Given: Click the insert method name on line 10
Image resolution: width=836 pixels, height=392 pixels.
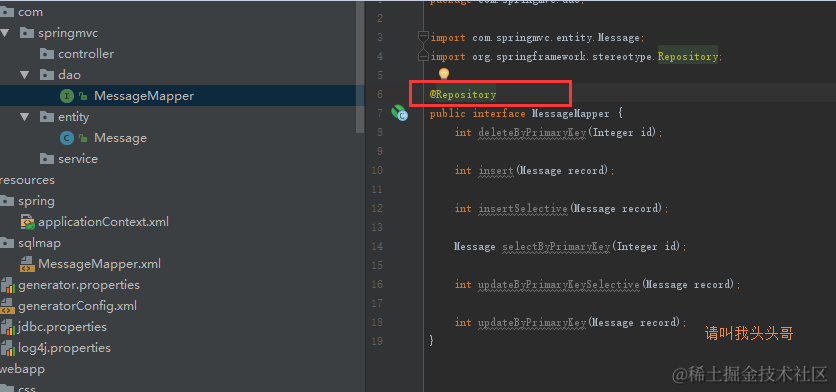Looking at the screenshot, I should pos(495,171).
